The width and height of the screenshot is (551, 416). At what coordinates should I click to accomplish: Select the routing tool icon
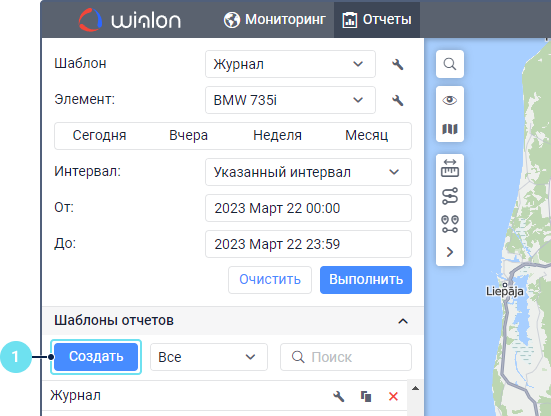(450, 196)
